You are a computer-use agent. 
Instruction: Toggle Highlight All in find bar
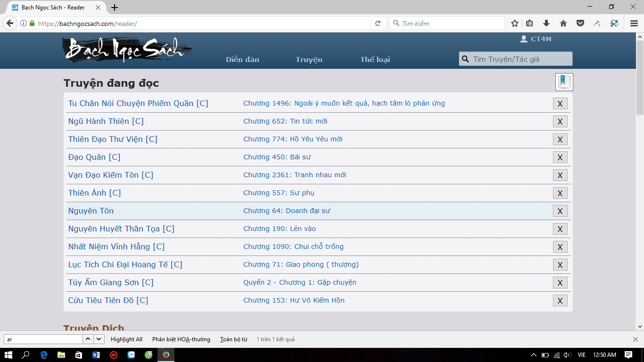(x=126, y=339)
